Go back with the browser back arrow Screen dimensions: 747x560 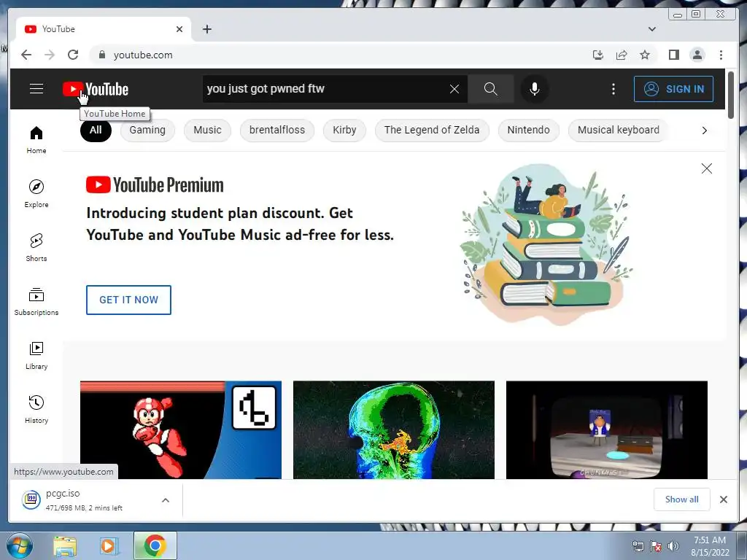click(26, 55)
